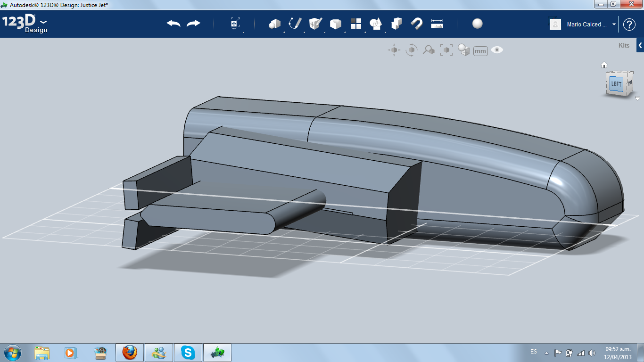Go to the Home view
Viewport: 644px width, 362px height.
click(604, 65)
